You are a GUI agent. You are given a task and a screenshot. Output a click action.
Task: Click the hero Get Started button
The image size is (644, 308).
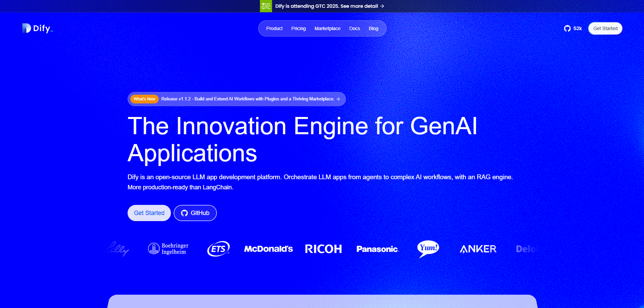[x=149, y=213]
